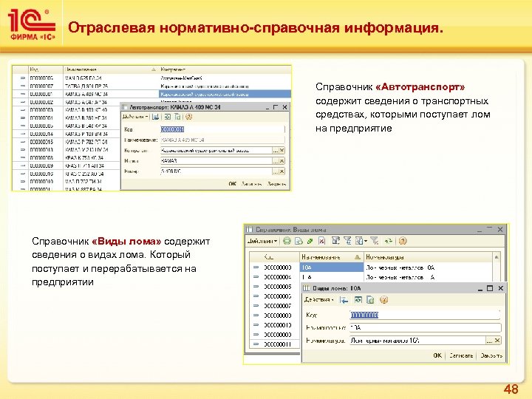Screen dimensions: 532x399
Task: Click Disable filter grey funnel icon
Action: pos(374,241)
